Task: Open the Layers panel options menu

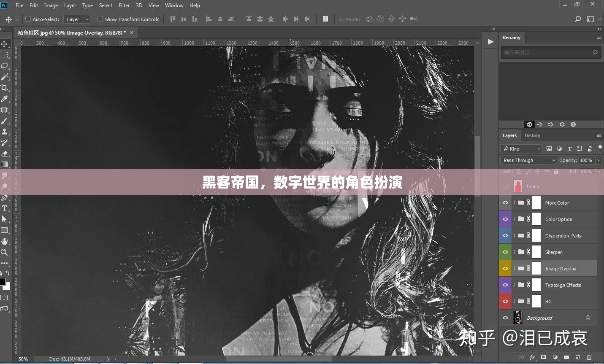Action: pos(599,135)
